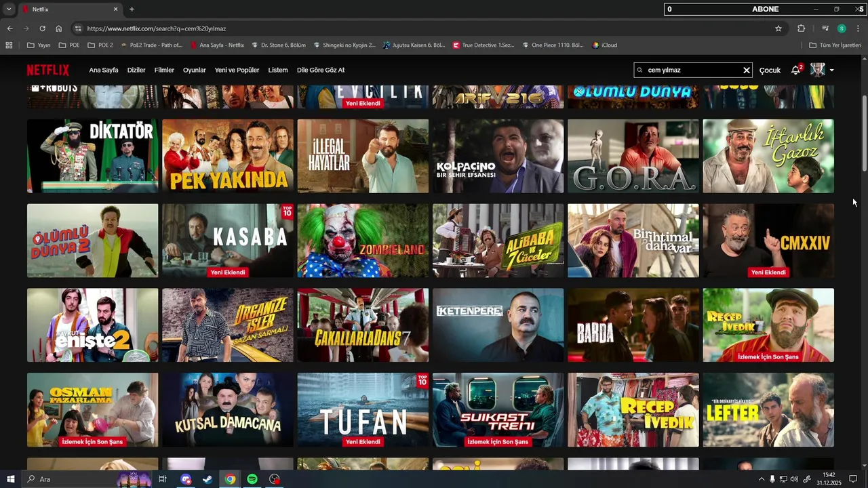Screen dimensions: 868x488
Task: Click the page vertical scrollbar
Action: click(864, 133)
